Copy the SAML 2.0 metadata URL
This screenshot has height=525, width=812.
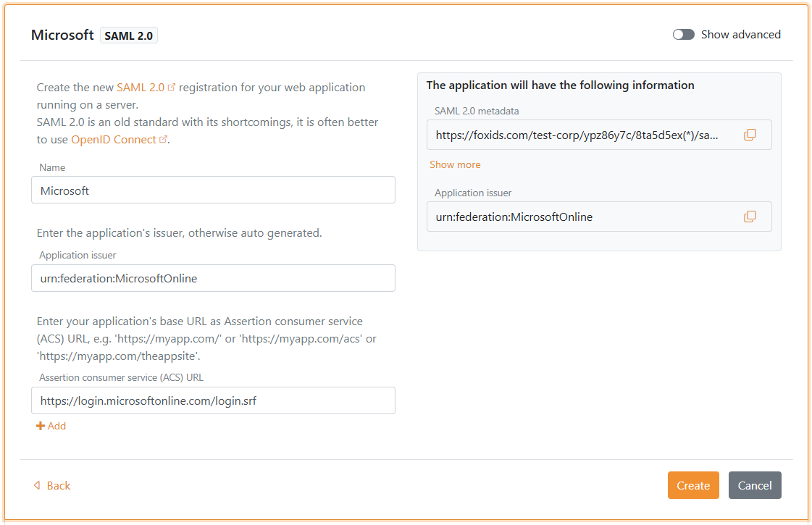click(x=750, y=135)
